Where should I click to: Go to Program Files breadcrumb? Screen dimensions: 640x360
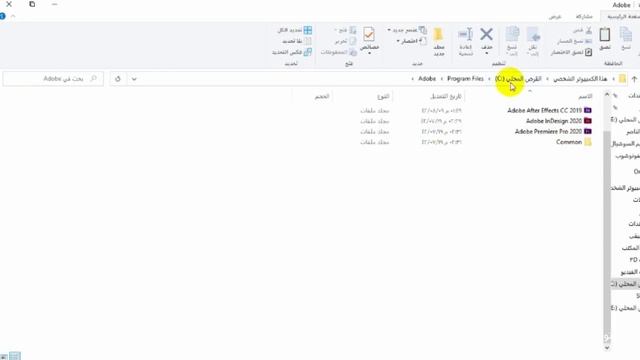(465, 79)
